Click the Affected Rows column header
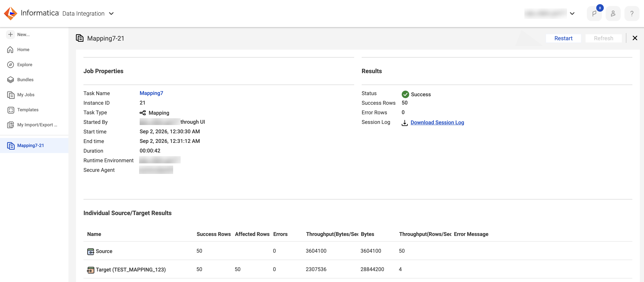This screenshot has height=282, width=644. pyautogui.click(x=252, y=234)
